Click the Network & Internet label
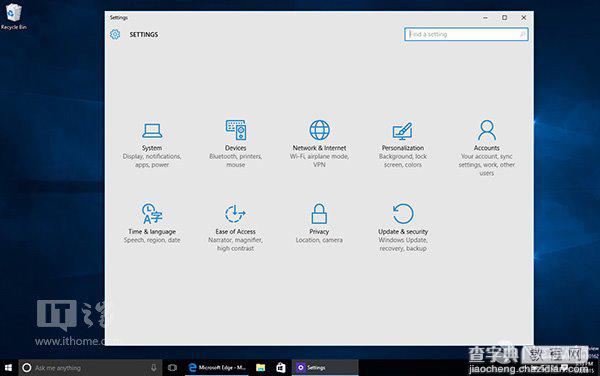The image size is (600, 376). [x=320, y=148]
